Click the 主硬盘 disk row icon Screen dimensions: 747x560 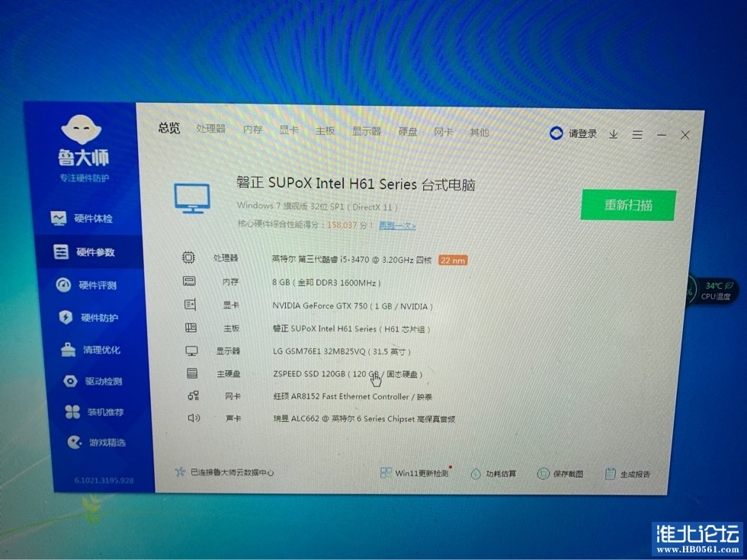coord(192,373)
